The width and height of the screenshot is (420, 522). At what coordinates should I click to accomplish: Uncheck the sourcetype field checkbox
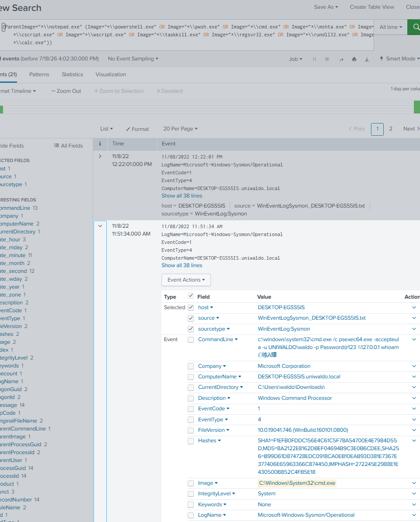pyautogui.click(x=191, y=329)
